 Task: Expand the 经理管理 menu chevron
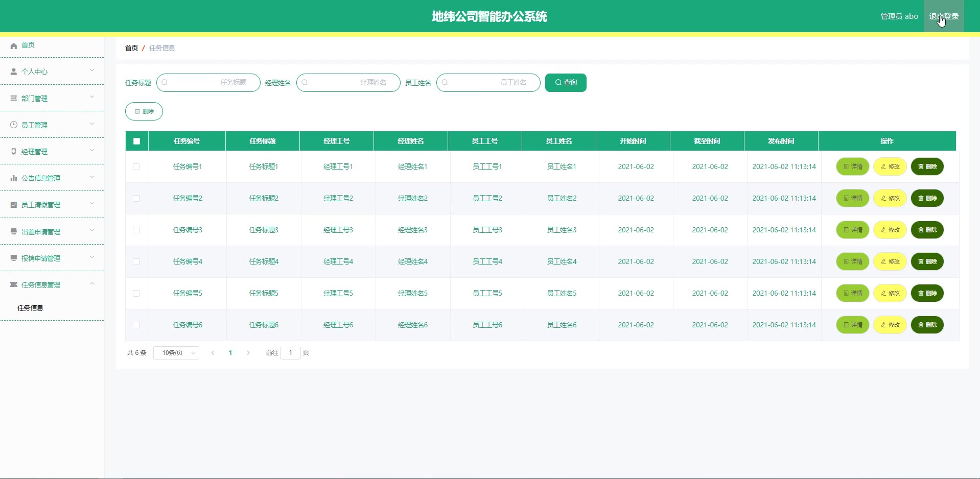[92, 150]
